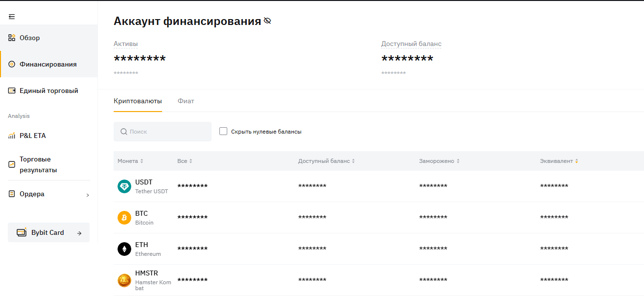Image resolution: width=644 pixels, height=296 pixels.
Task: Expand the Ордера submenu
Action: click(x=88, y=195)
